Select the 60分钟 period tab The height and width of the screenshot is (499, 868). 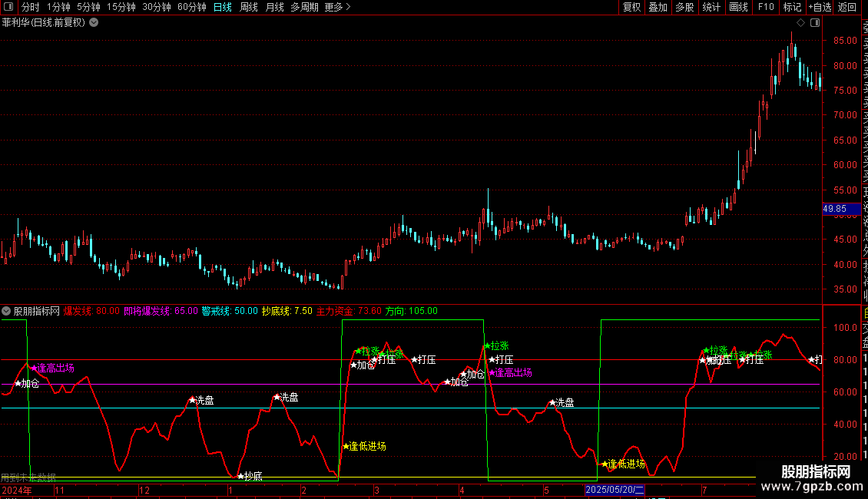(192, 7)
